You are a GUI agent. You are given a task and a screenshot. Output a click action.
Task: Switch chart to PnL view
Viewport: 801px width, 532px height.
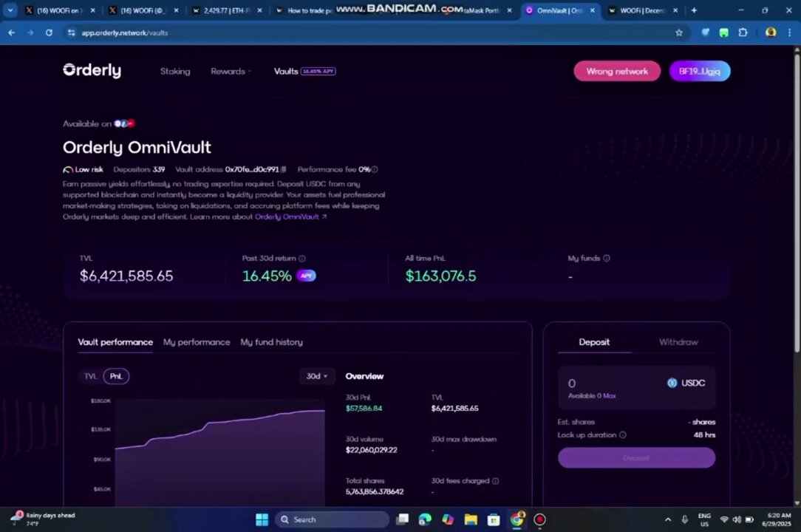point(116,376)
